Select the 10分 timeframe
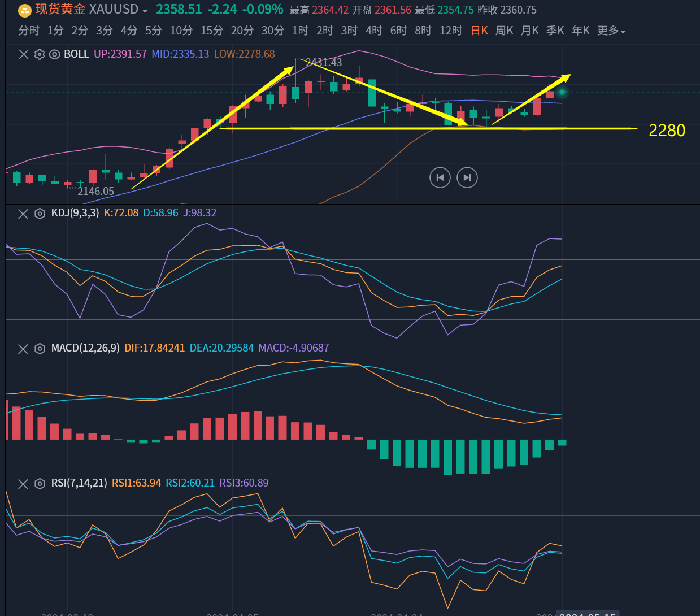 tap(181, 31)
